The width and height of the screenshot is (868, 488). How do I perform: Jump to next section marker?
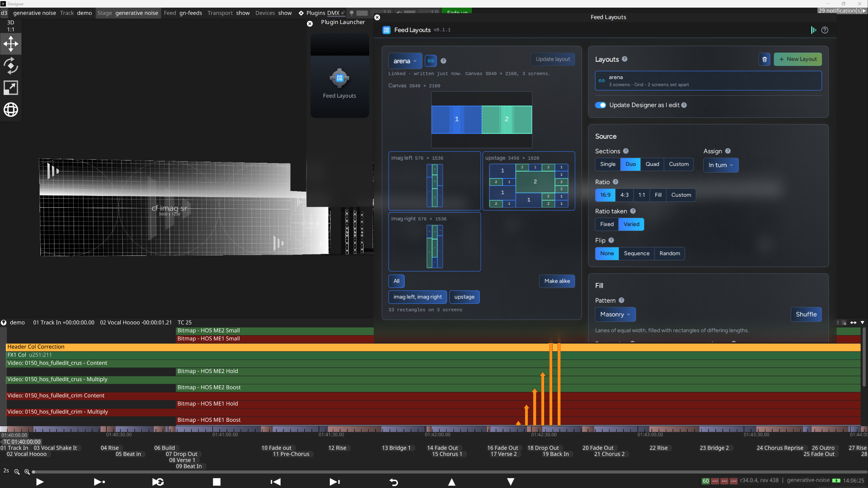coord(334,482)
